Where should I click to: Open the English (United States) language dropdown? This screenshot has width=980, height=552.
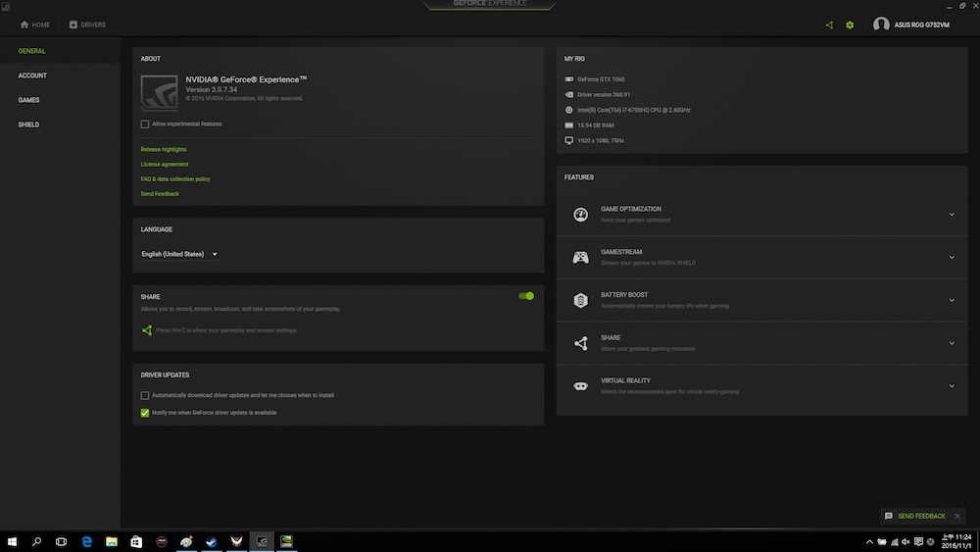179,254
